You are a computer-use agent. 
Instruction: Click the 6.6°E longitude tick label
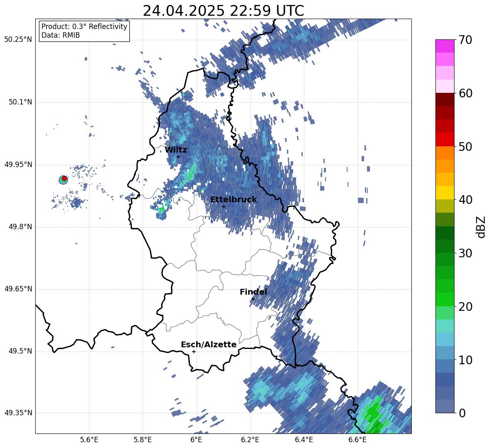(357, 440)
